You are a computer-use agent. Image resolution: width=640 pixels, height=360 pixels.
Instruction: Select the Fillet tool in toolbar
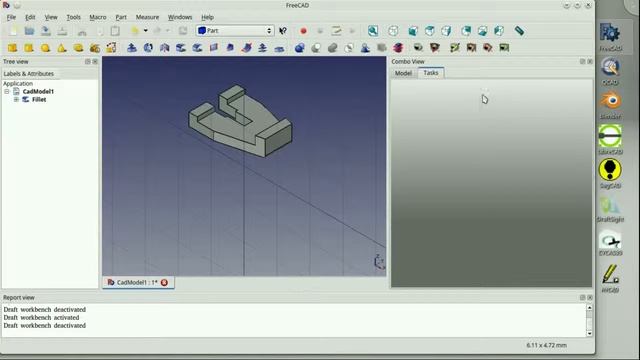(181, 48)
